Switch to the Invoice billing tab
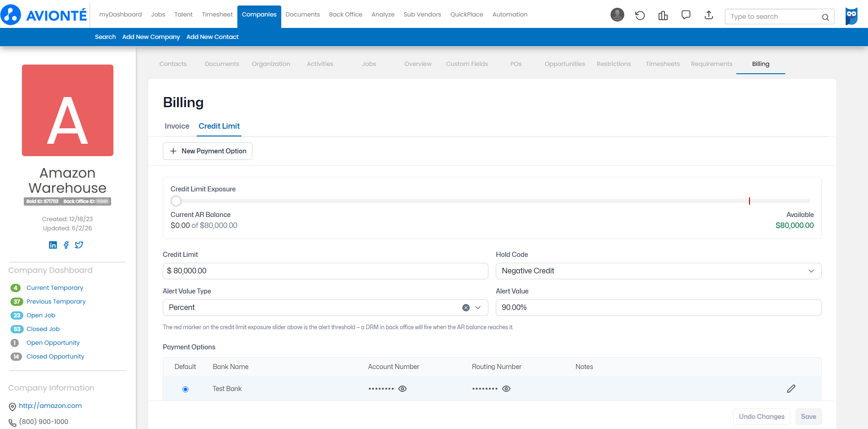This screenshot has width=868, height=429. (x=177, y=126)
